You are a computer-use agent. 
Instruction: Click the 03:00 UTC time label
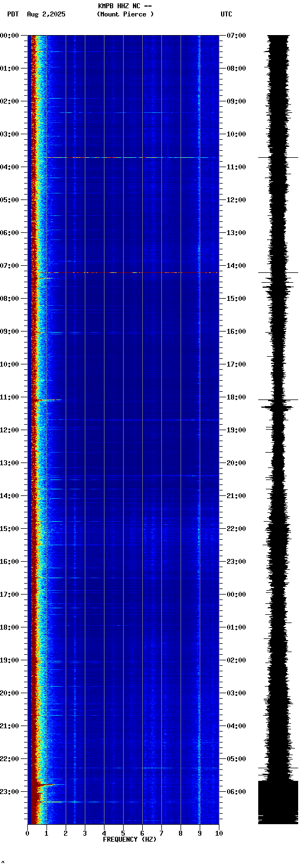[236, 693]
